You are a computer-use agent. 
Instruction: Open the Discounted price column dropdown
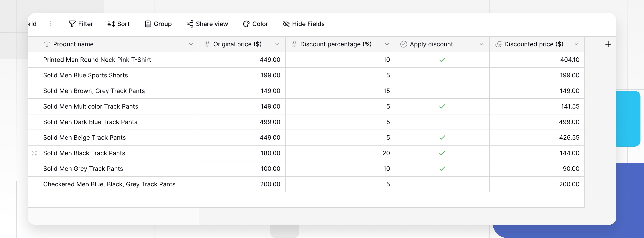(576, 44)
